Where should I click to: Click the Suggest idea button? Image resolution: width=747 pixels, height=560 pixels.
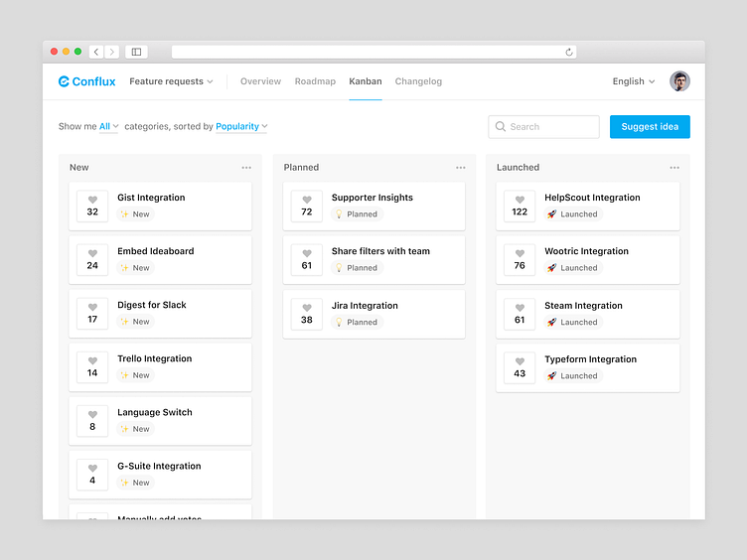(x=650, y=127)
